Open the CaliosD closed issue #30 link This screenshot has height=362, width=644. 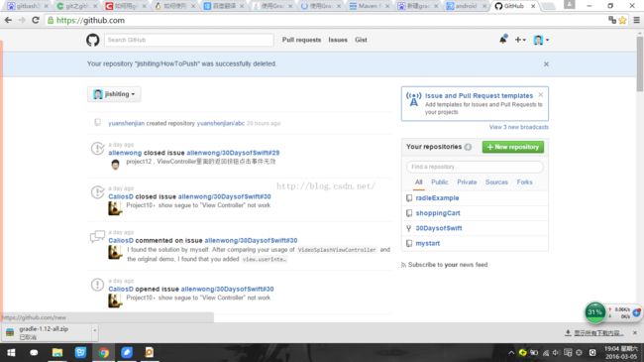[224, 196]
